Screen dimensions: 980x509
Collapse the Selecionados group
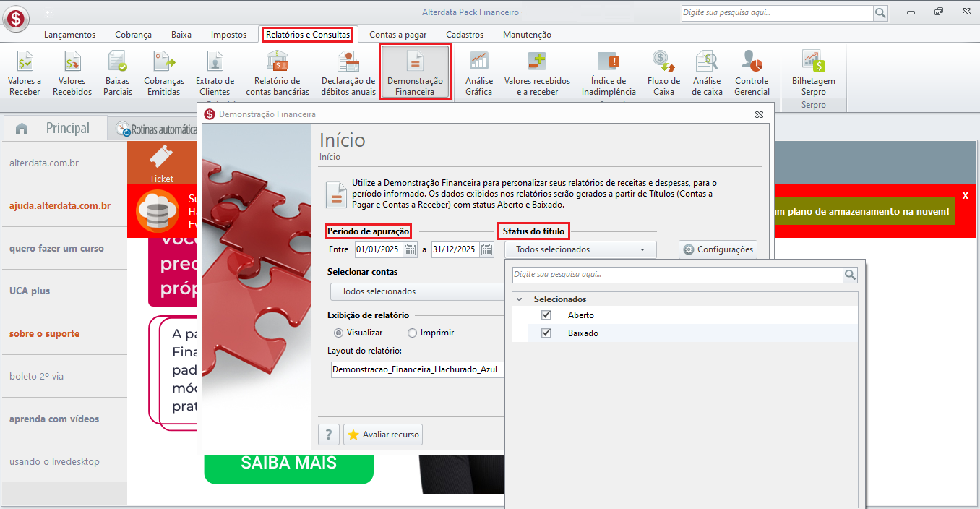519,299
